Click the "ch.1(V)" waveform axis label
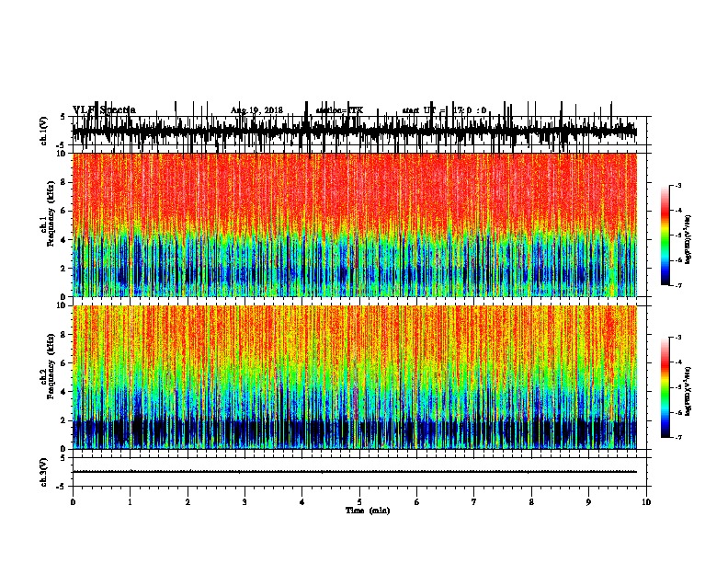This screenshot has height=563, width=728. 43,131
